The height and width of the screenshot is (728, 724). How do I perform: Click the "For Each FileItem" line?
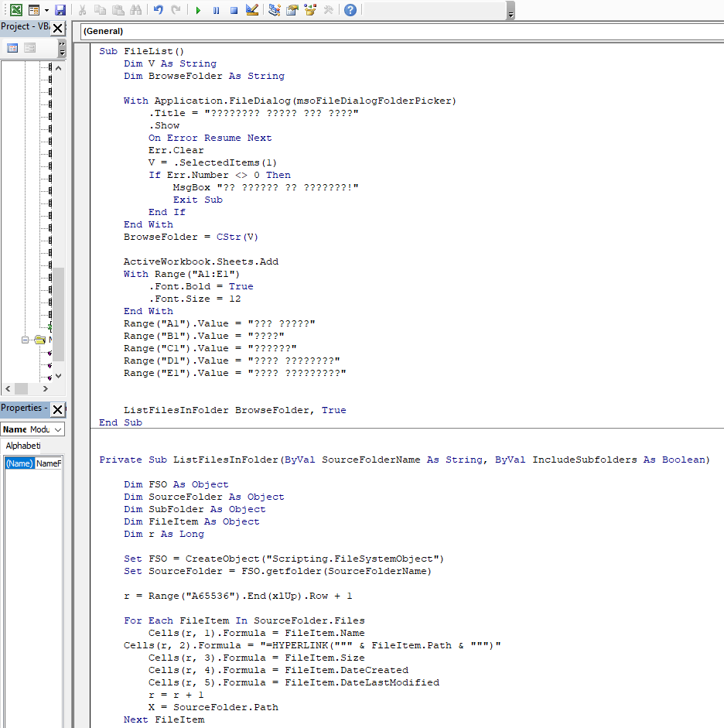(x=244, y=620)
